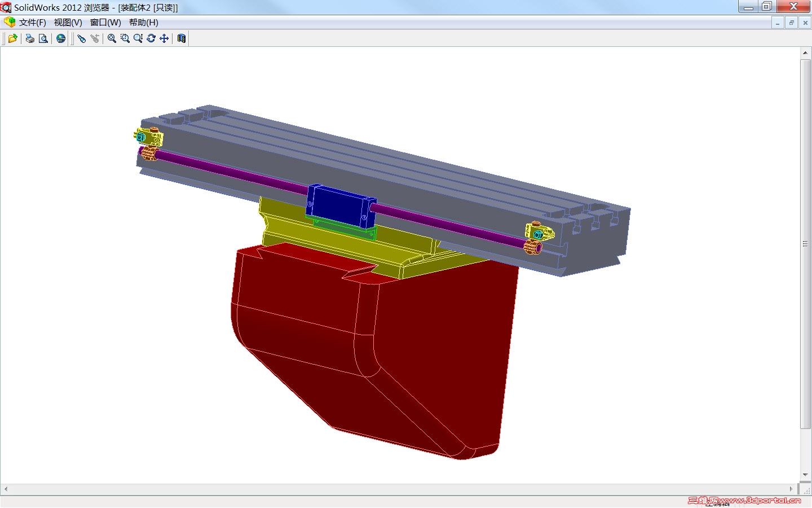
Task: Open the 视图(V) menu
Action: point(68,23)
